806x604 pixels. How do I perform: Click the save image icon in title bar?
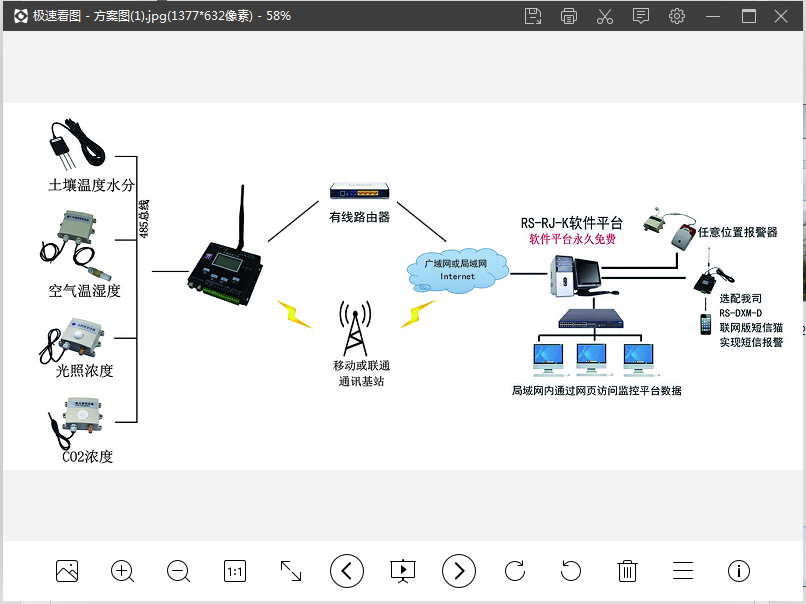coord(533,16)
